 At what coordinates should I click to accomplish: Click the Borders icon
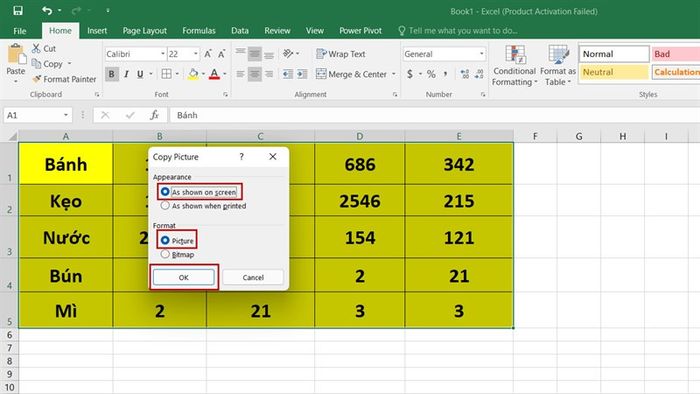click(167, 74)
